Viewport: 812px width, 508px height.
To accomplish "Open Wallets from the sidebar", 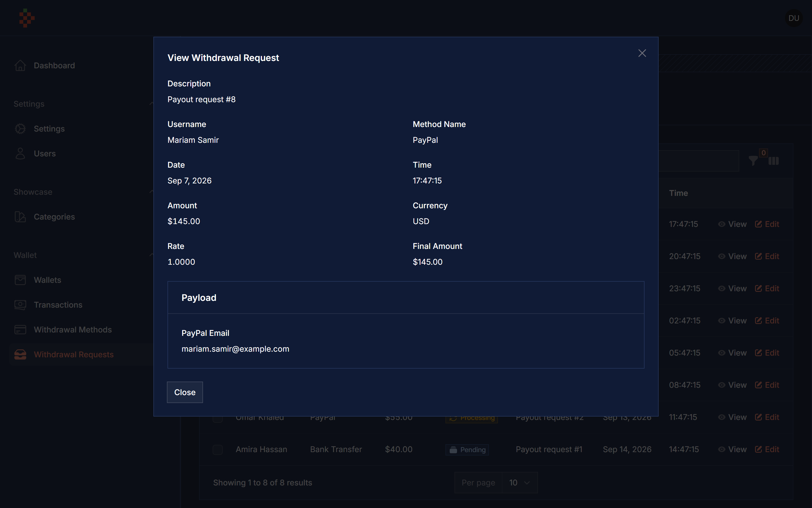I will [47, 280].
